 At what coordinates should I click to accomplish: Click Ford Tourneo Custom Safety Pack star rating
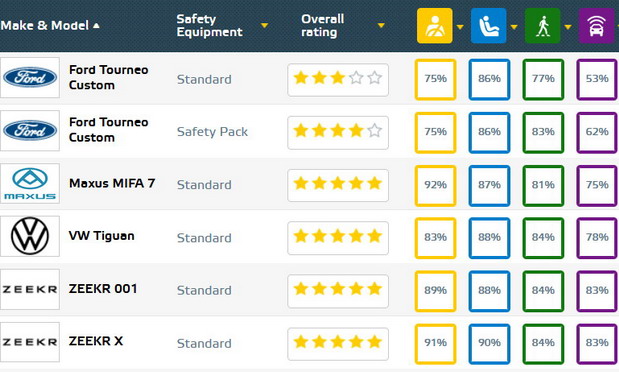pyautogui.click(x=338, y=133)
